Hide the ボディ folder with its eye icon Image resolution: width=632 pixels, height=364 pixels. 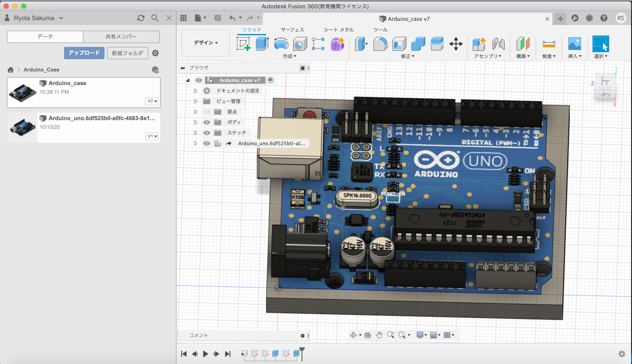point(206,122)
